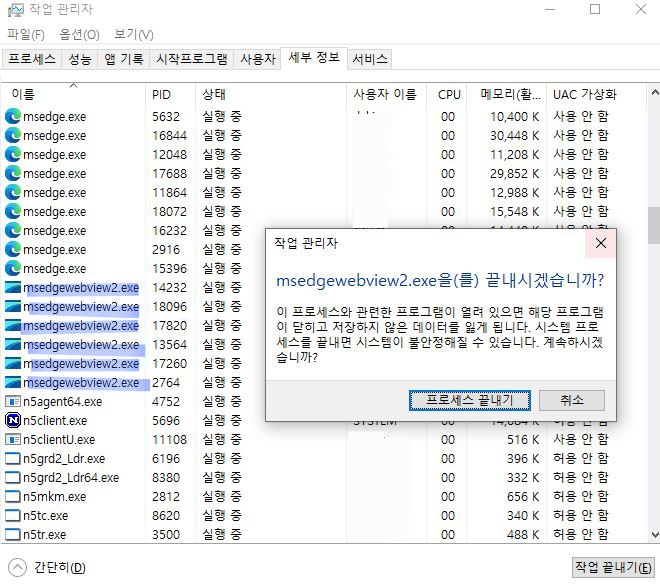Click webview2 icon in row PID 2764
Viewport: 660px width, 588px height.
(13, 382)
